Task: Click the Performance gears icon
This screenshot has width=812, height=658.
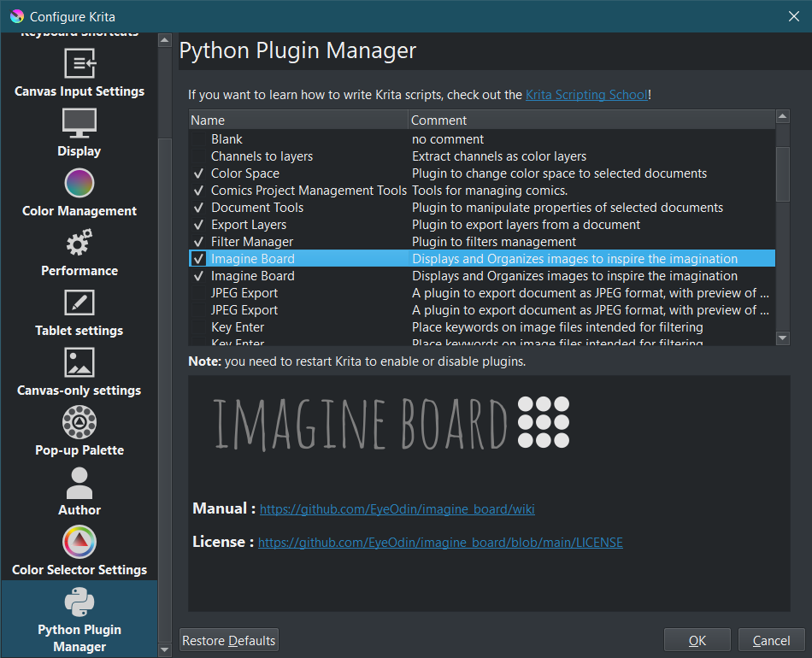Action: click(x=79, y=243)
